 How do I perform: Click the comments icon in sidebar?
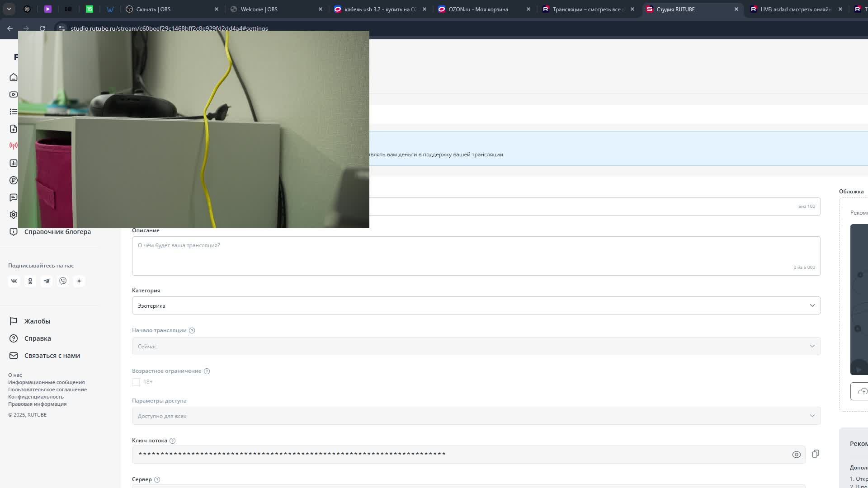tap(14, 197)
